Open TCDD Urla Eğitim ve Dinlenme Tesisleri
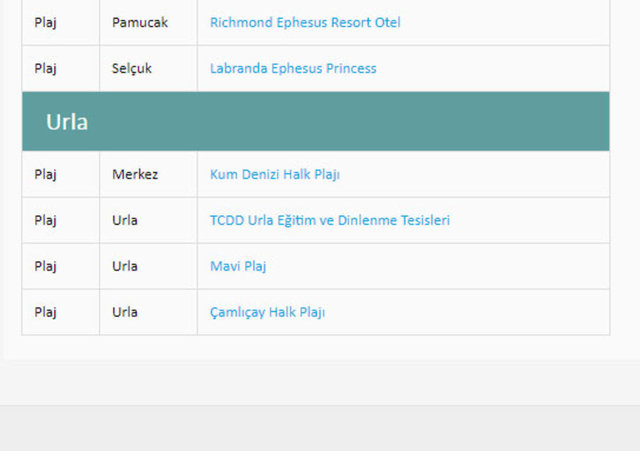 tap(330, 220)
